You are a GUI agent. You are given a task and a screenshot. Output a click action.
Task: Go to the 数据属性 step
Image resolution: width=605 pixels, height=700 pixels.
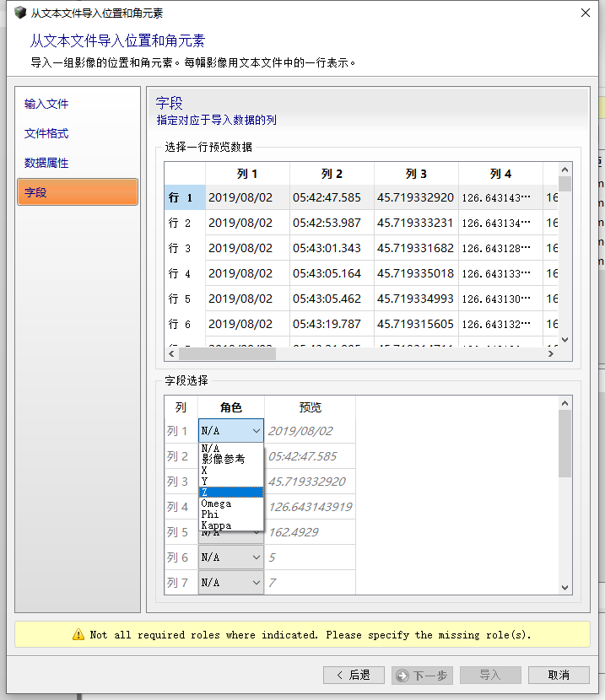pos(46,163)
